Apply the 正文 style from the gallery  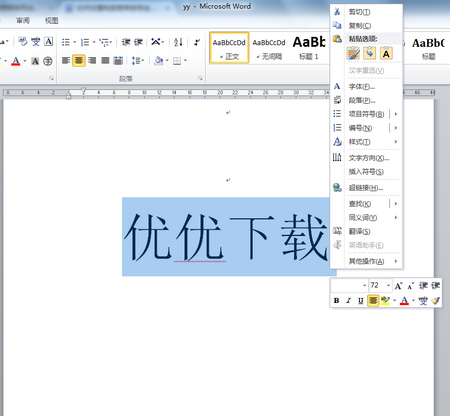coord(229,48)
